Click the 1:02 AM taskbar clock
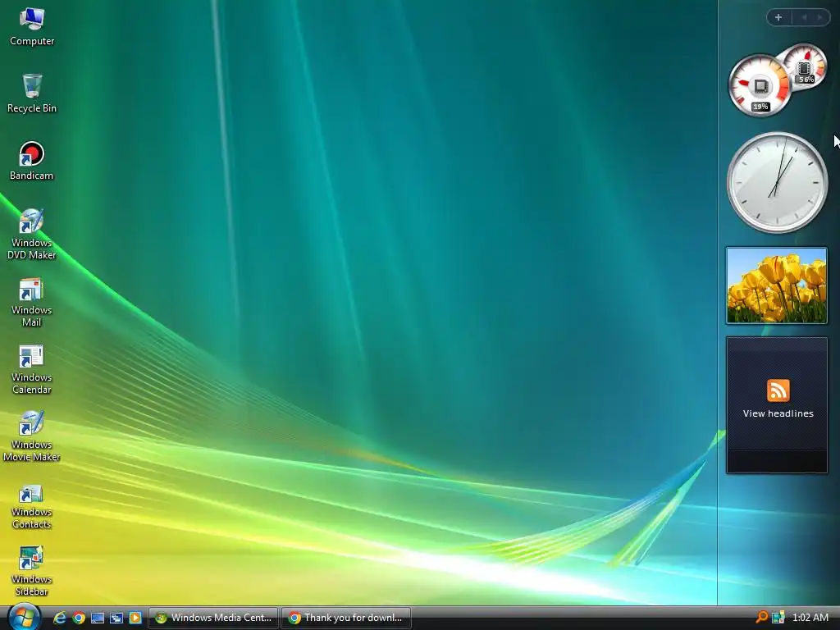This screenshot has height=630, width=840. pos(810,617)
